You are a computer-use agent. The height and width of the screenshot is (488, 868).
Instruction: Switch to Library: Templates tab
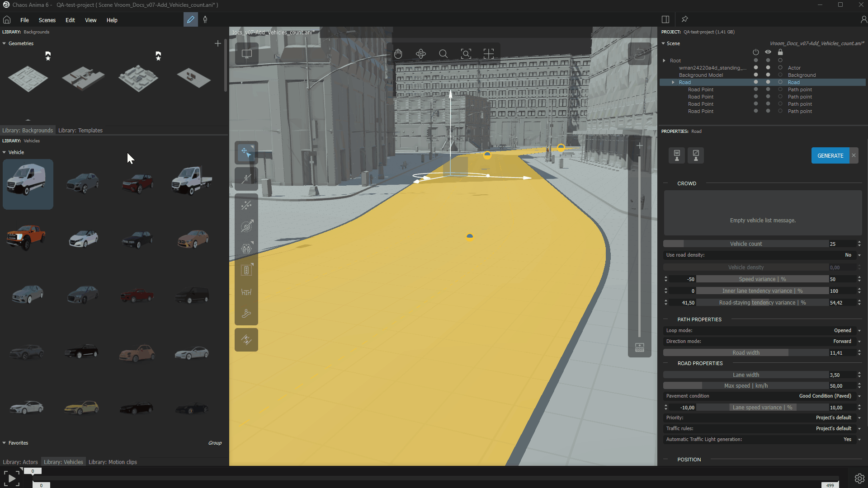[x=80, y=130]
